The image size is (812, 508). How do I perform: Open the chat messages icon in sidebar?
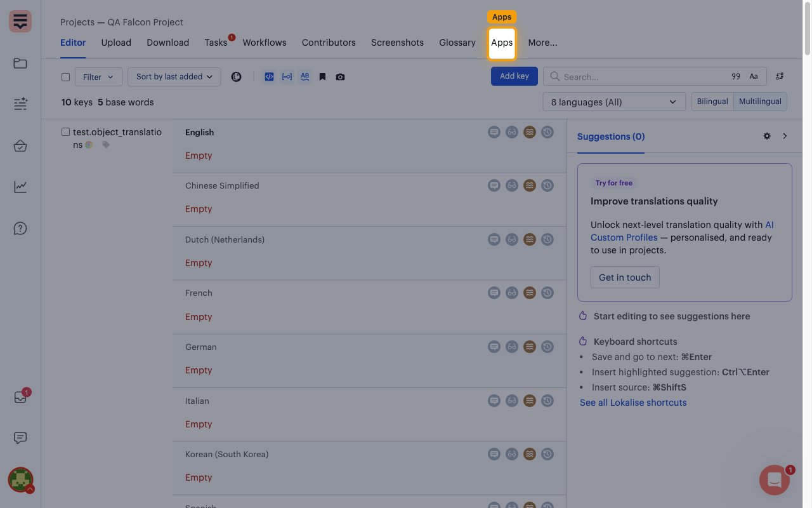(20, 438)
